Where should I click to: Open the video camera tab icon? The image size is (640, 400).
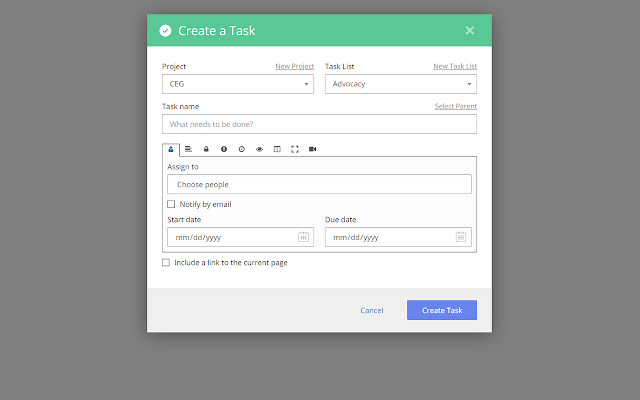click(x=313, y=149)
